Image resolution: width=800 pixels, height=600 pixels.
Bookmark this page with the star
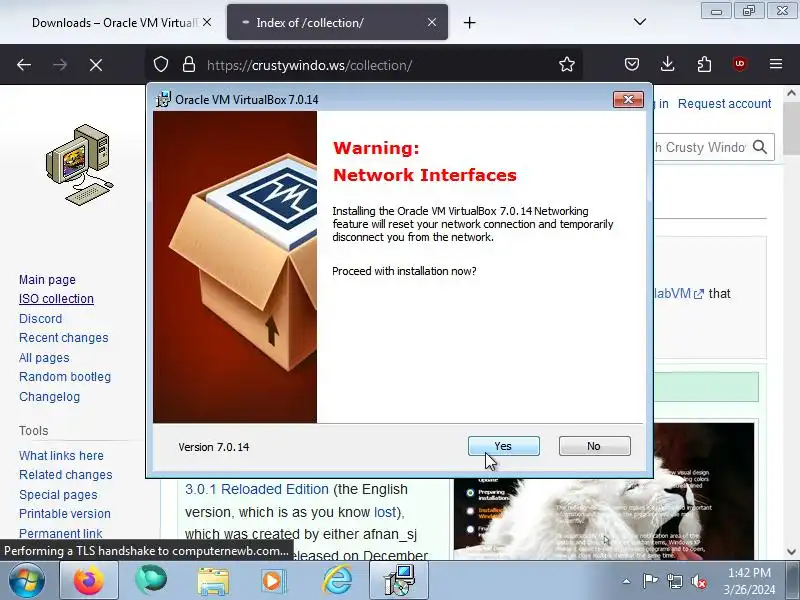click(x=567, y=65)
